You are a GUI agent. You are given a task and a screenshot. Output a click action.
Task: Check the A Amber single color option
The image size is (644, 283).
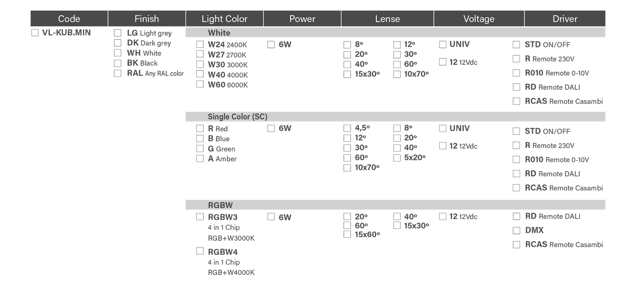[200, 159]
